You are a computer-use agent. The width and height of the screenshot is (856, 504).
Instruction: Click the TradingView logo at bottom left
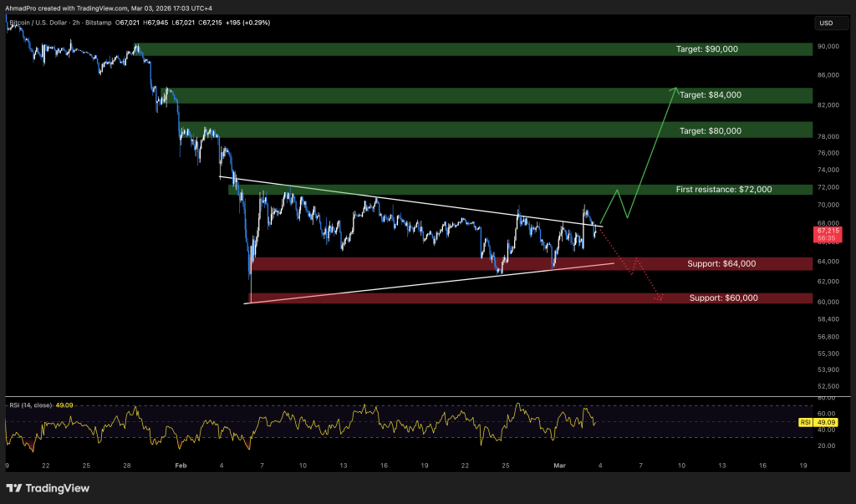pyautogui.click(x=48, y=488)
